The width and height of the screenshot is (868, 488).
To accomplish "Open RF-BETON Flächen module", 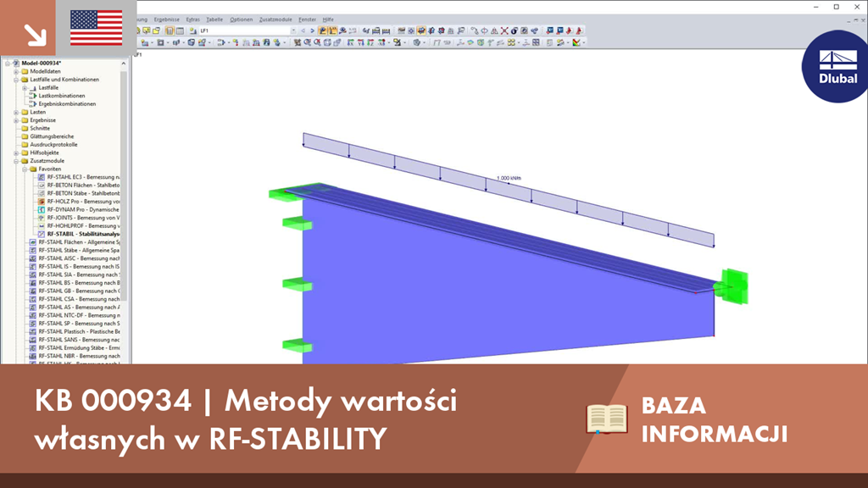I will tap(83, 186).
